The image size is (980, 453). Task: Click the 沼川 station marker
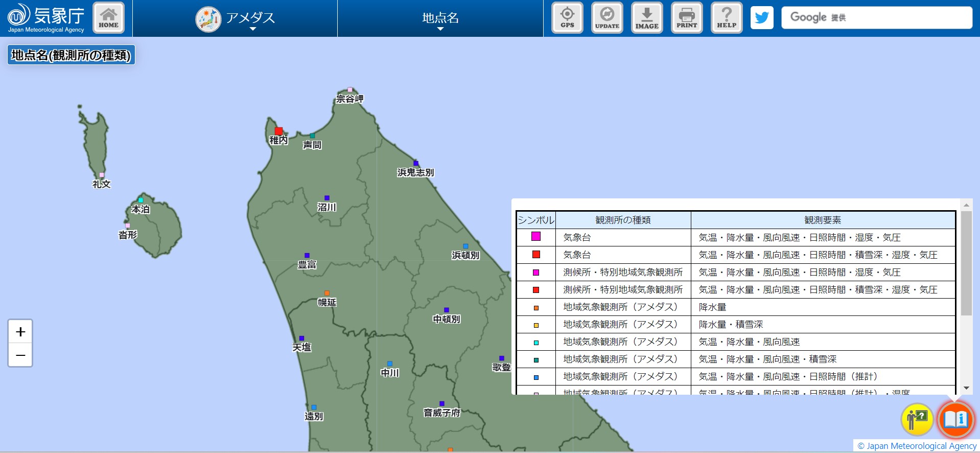click(327, 198)
